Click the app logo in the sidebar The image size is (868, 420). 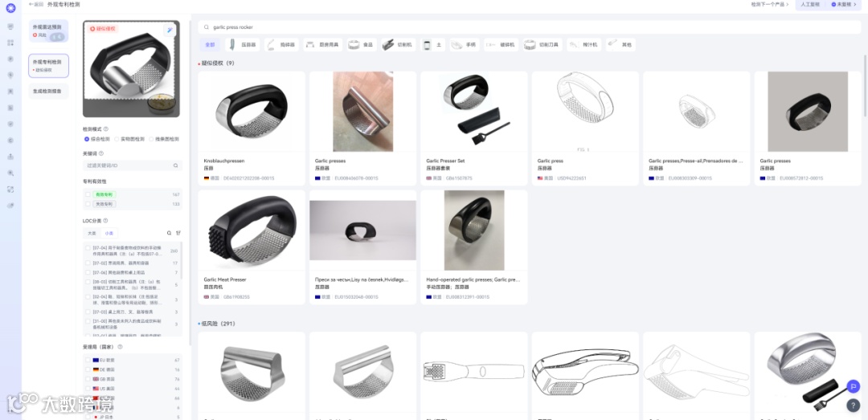(10, 8)
